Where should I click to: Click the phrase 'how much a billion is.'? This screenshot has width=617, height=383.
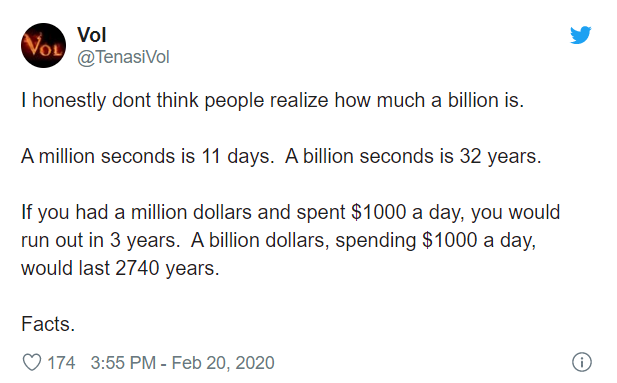(x=429, y=100)
